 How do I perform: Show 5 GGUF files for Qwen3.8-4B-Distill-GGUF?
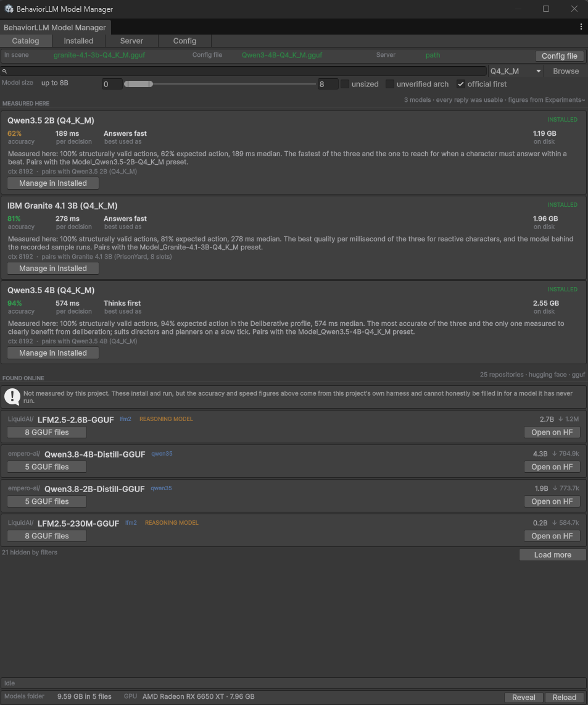(47, 467)
